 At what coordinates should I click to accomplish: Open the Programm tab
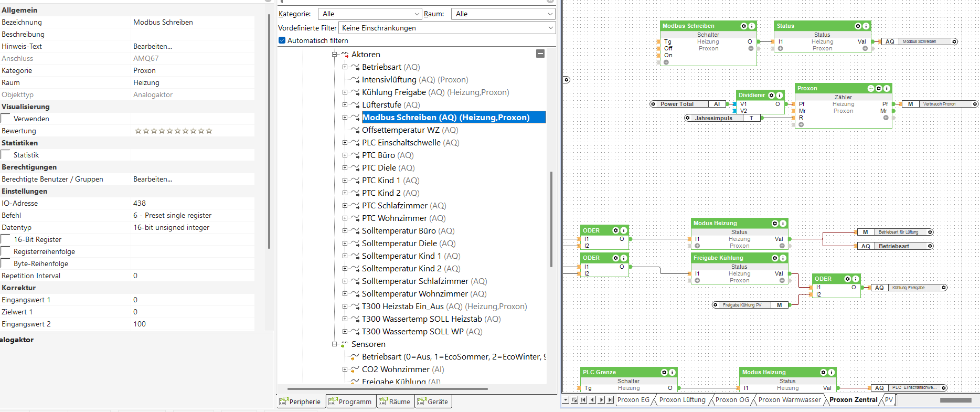point(350,402)
